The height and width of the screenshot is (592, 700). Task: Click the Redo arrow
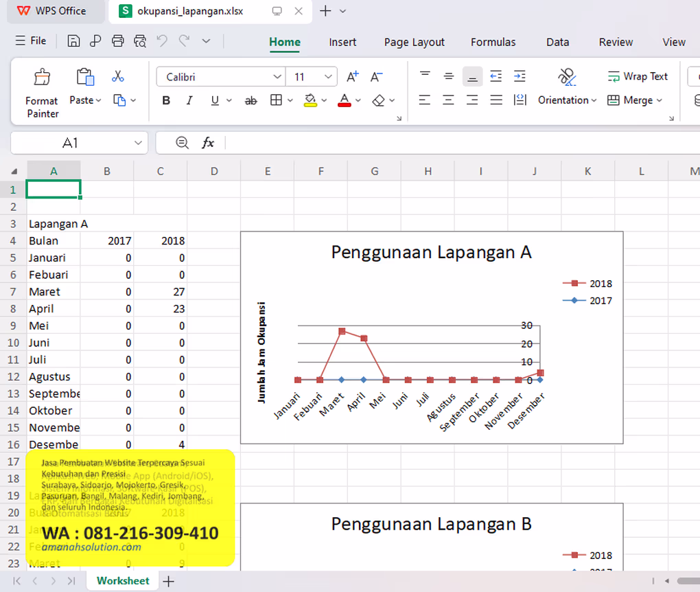click(x=185, y=41)
